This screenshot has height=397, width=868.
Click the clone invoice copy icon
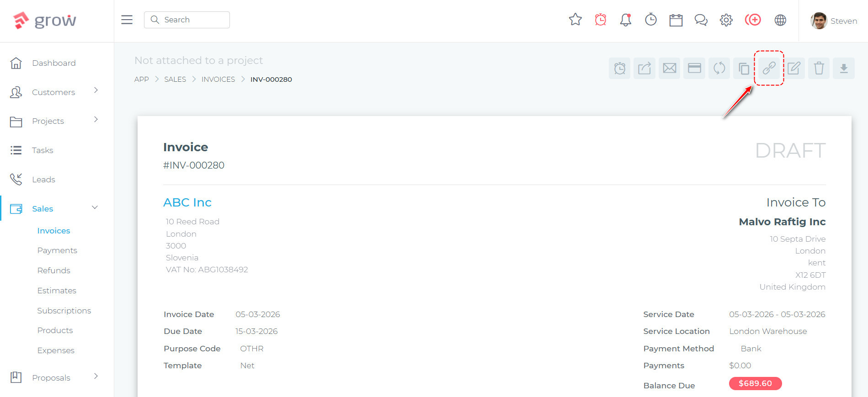744,69
